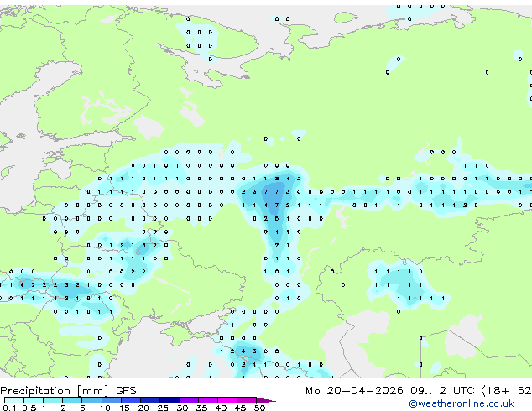Click the '09..12 UTC' time range text

442,391
